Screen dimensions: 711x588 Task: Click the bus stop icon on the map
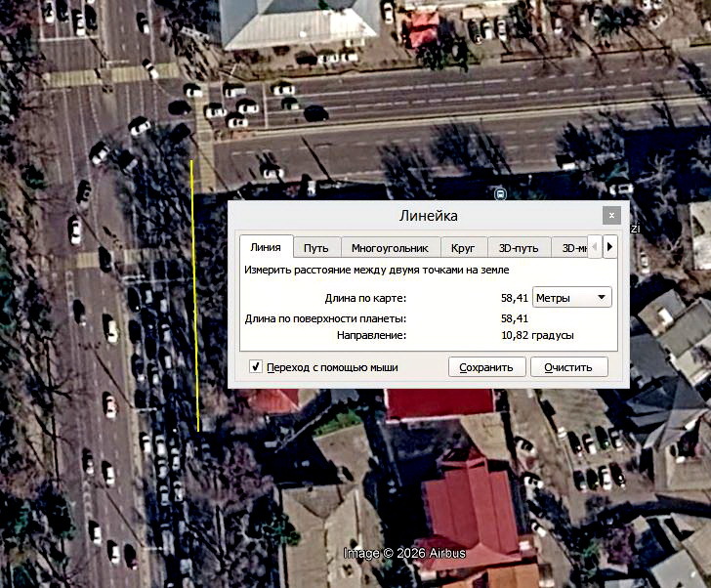click(500, 195)
